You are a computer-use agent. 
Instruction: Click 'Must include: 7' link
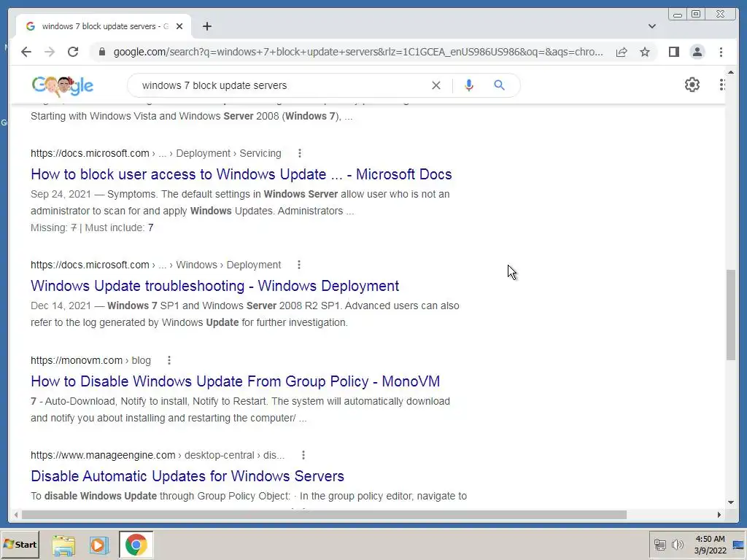click(150, 227)
